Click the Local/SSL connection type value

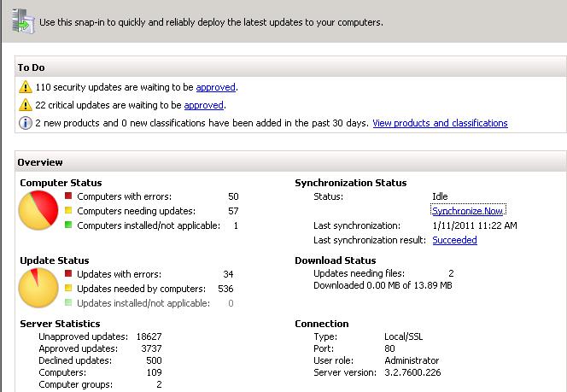coord(404,336)
